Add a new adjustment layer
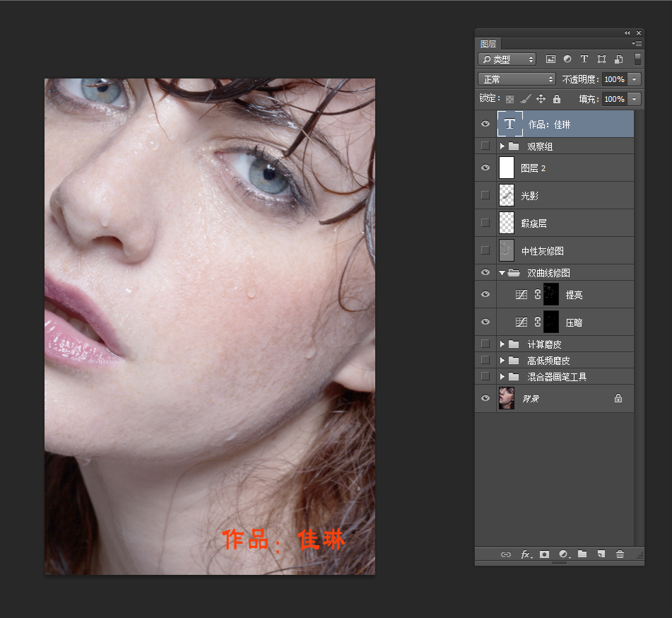 pos(563,554)
